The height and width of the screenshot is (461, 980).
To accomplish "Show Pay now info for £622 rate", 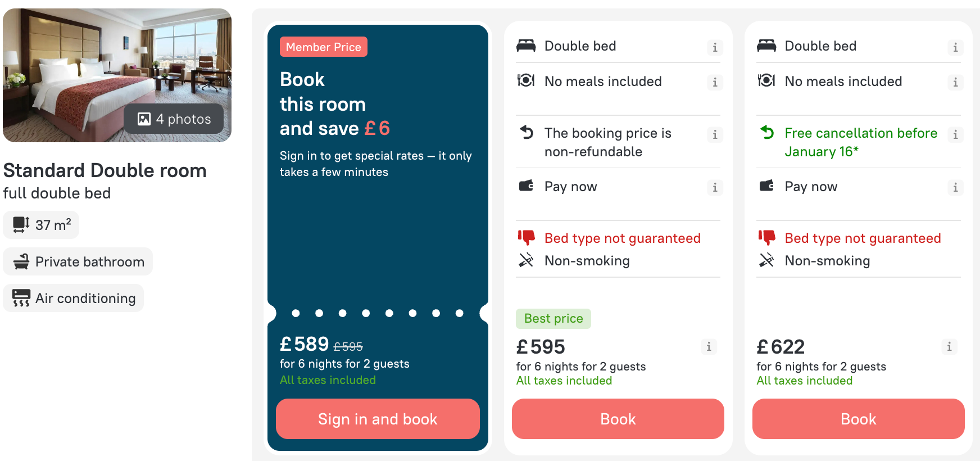I will [955, 187].
